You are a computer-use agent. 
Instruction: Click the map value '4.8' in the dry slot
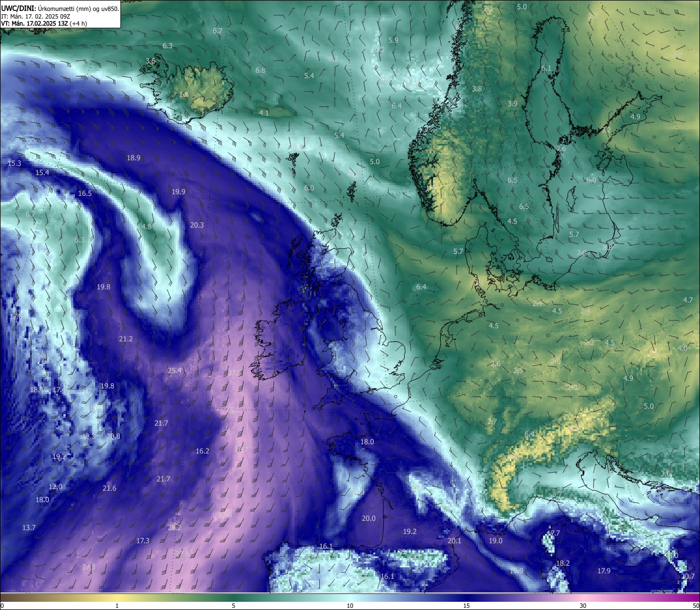(147, 226)
